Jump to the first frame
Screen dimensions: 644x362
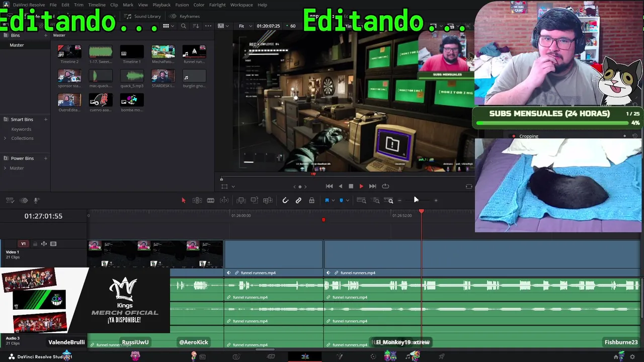point(329,186)
